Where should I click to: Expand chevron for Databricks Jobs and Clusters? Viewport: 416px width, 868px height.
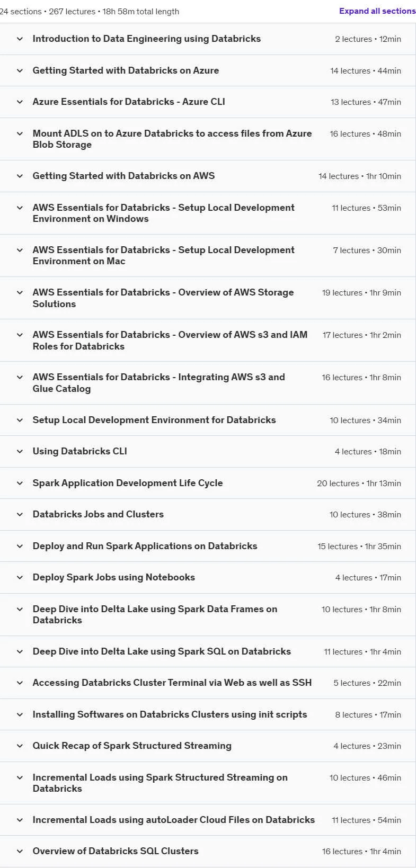click(x=20, y=514)
